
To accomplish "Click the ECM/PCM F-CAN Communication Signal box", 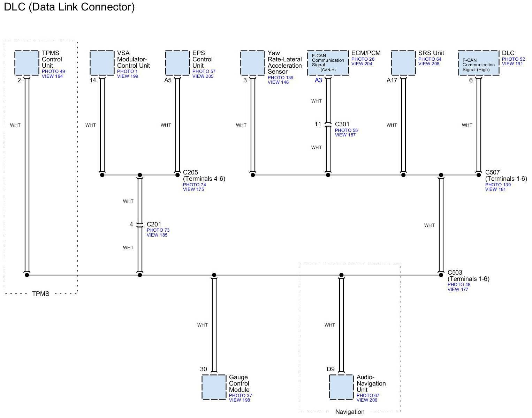I will tap(328, 63).
